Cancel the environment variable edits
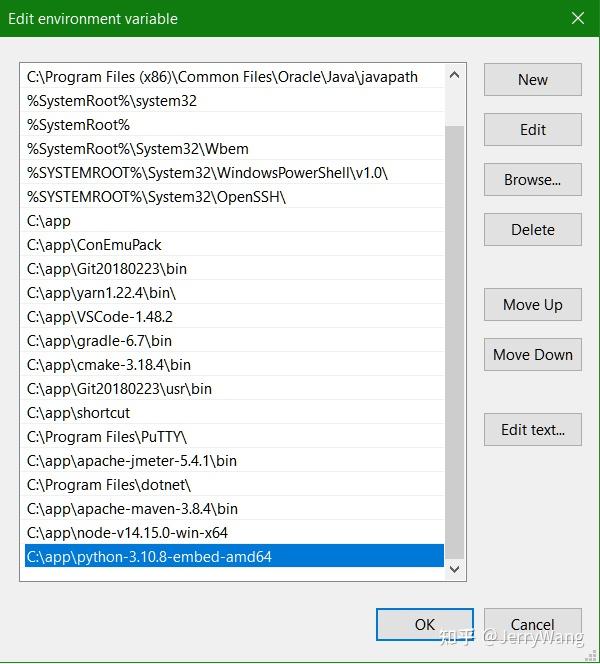The width and height of the screenshot is (600, 664). coord(533,624)
